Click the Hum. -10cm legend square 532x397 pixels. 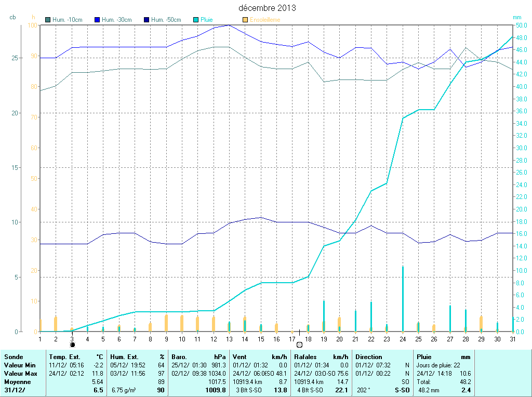(48, 20)
